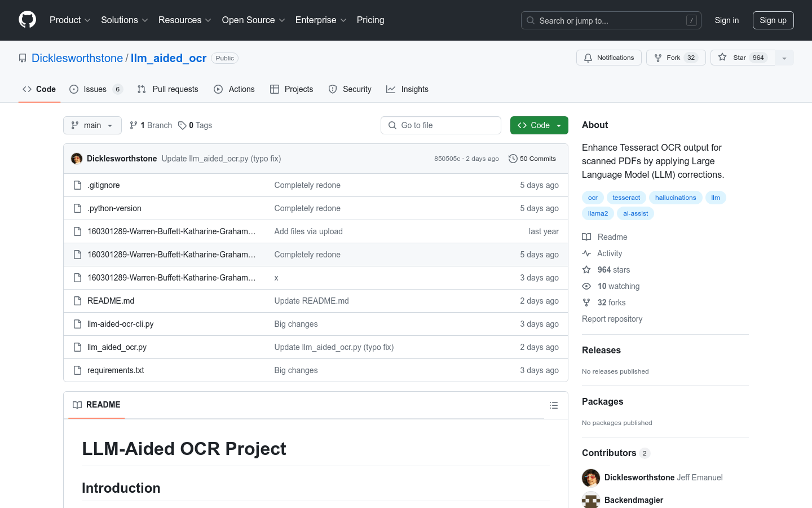Open the .gitignore file
The width and height of the screenshot is (812, 508).
(x=104, y=185)
